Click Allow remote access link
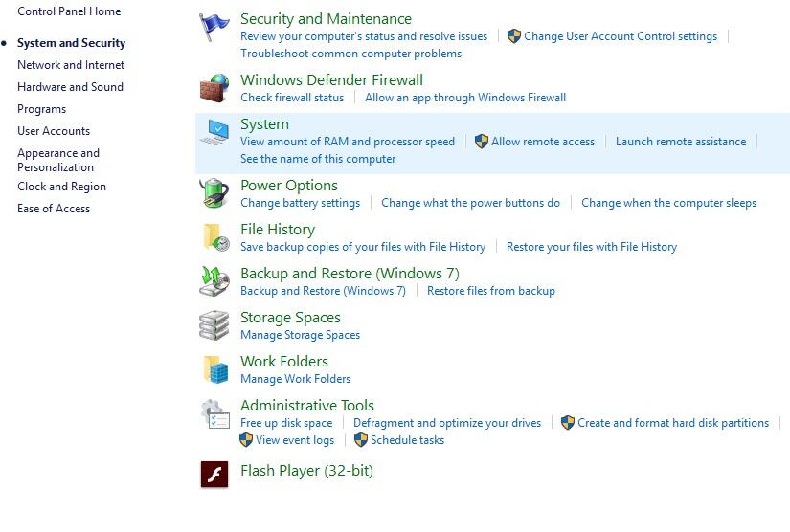Viewport: 790px width, 532px height. tap(543, 142)
